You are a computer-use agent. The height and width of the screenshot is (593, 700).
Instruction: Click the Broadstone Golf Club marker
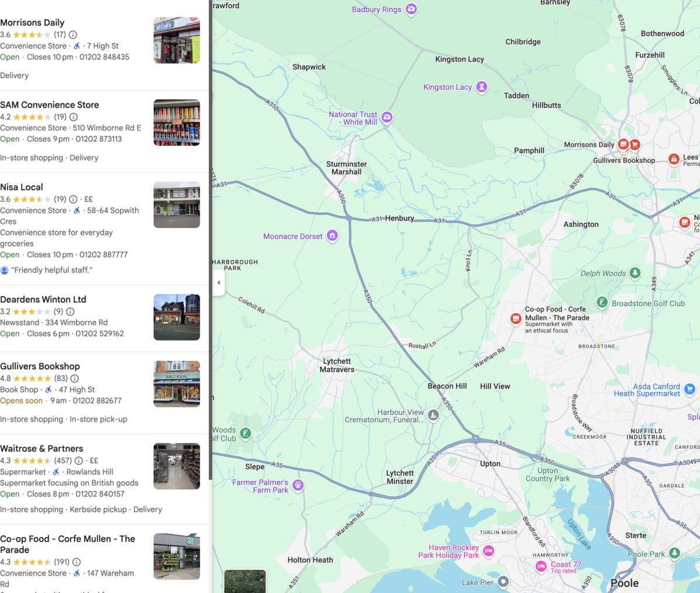tap(602, 302)
